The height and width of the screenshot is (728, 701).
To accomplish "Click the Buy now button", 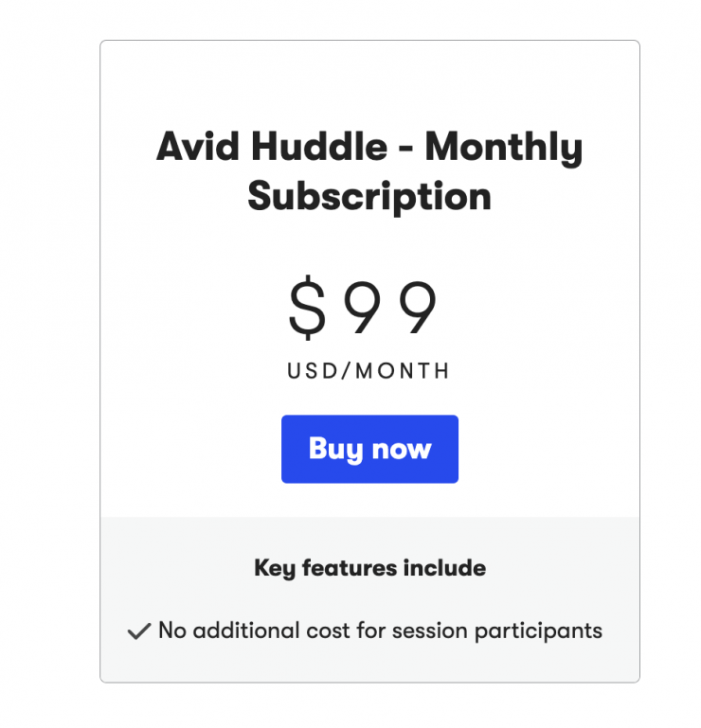I will tap(369, 449).
